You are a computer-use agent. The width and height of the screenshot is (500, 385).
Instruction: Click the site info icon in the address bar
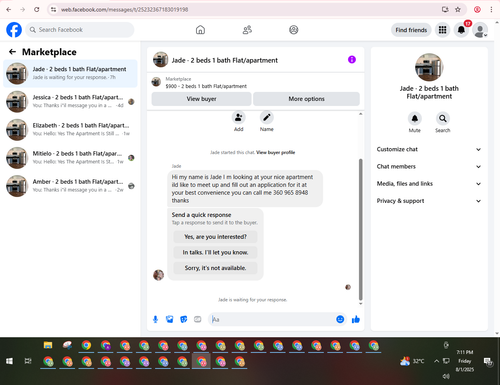click(53, 10)
